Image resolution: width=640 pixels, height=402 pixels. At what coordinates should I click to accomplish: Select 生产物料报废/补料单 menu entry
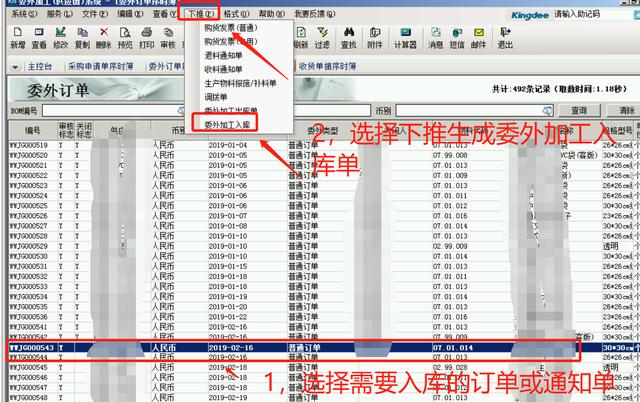[240, 83]
